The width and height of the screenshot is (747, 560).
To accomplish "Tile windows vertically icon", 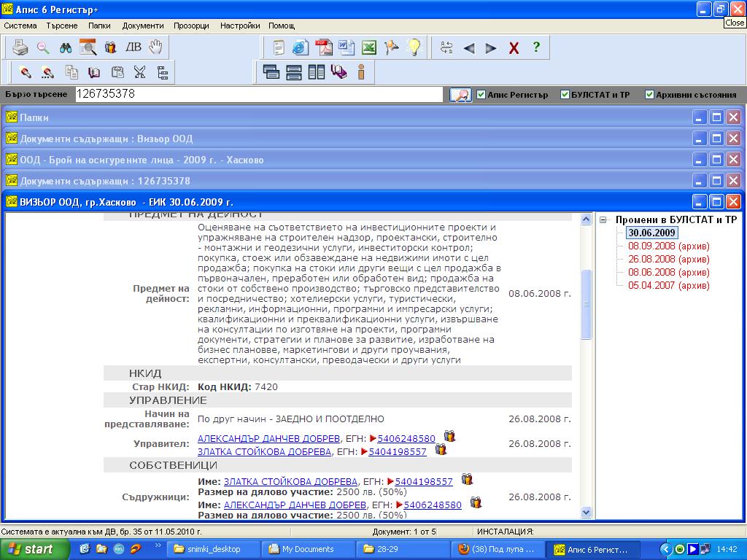I will 317,72.
